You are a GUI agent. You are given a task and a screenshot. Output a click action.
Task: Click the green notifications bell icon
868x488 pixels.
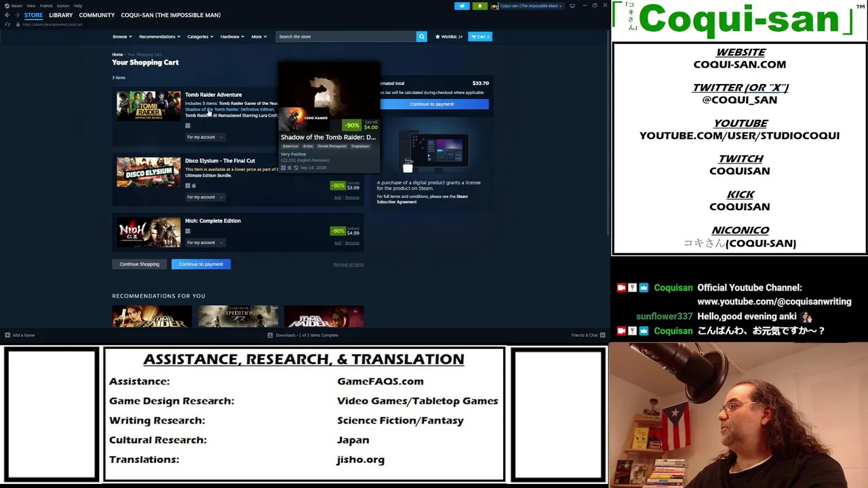pyautogui.click(x=479, y=5)
